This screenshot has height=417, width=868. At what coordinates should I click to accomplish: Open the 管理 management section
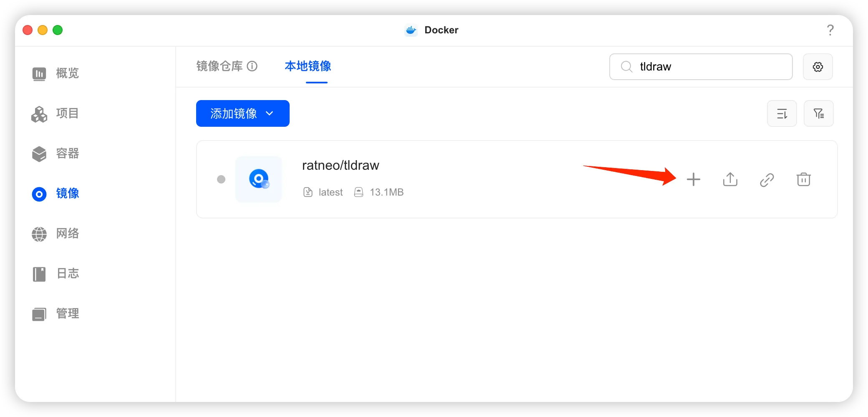[x=55, y=314]
